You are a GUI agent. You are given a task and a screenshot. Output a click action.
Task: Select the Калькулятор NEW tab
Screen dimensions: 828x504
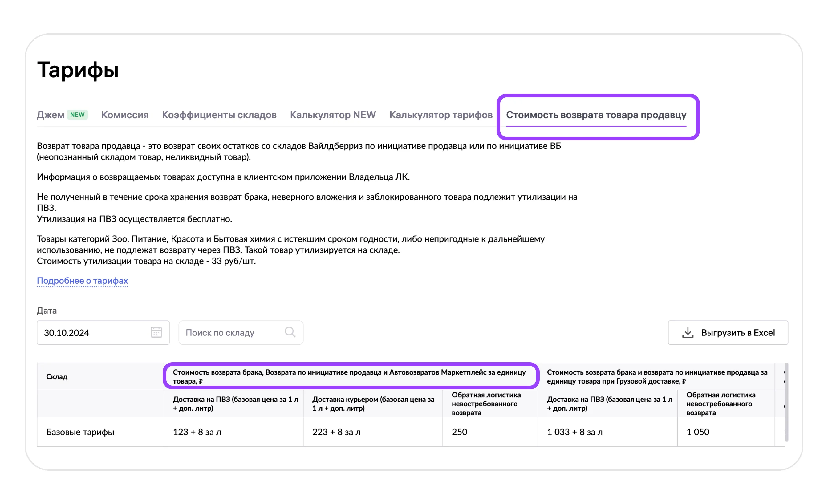click(x=333, y=115)
